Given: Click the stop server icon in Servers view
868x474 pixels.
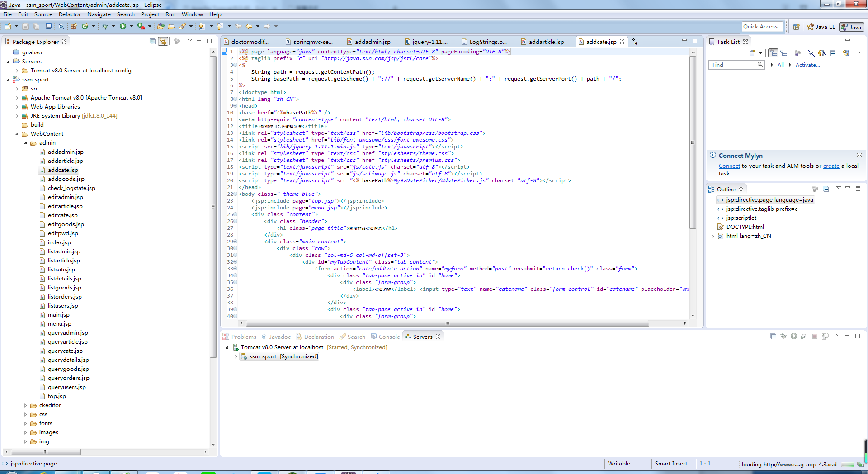Looking at the screenshot, I should pyautogui.click(x=815, y=336).
